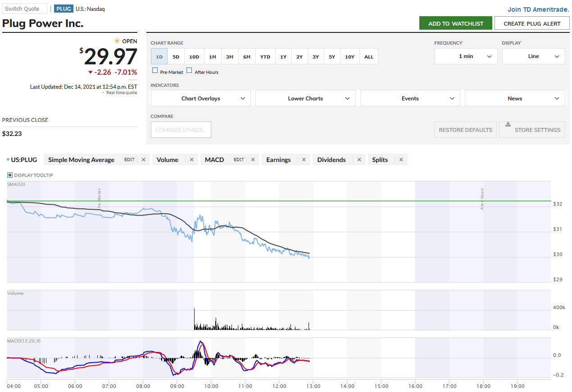Select the 5Y chart range

[332, 57]
